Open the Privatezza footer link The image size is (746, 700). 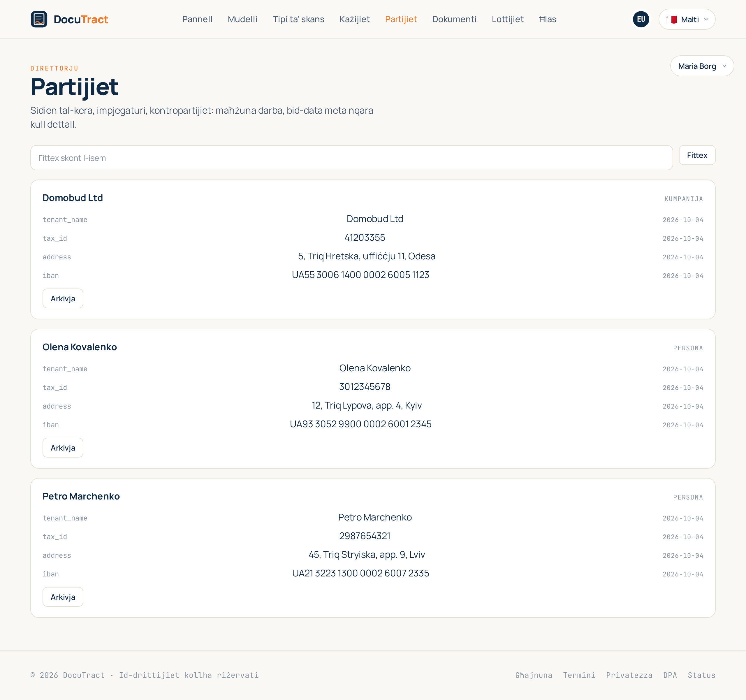[629, 675]
